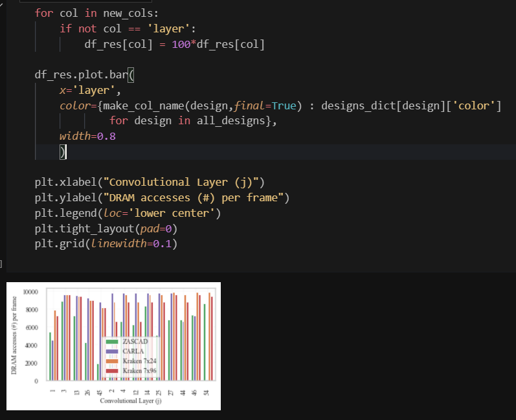Click the highlighted closing parenthesis of plot.bar
516x420 pixels.
(x=63, y=152)
